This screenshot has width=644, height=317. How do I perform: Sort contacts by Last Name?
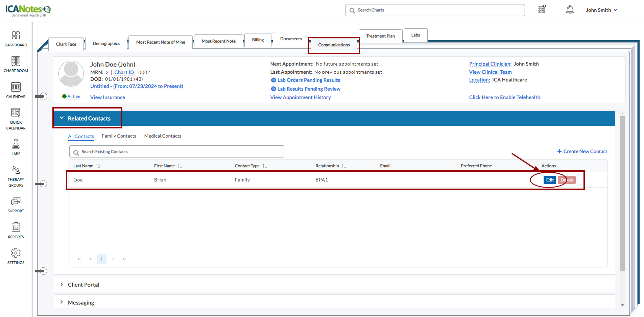(x=98, y=166)
